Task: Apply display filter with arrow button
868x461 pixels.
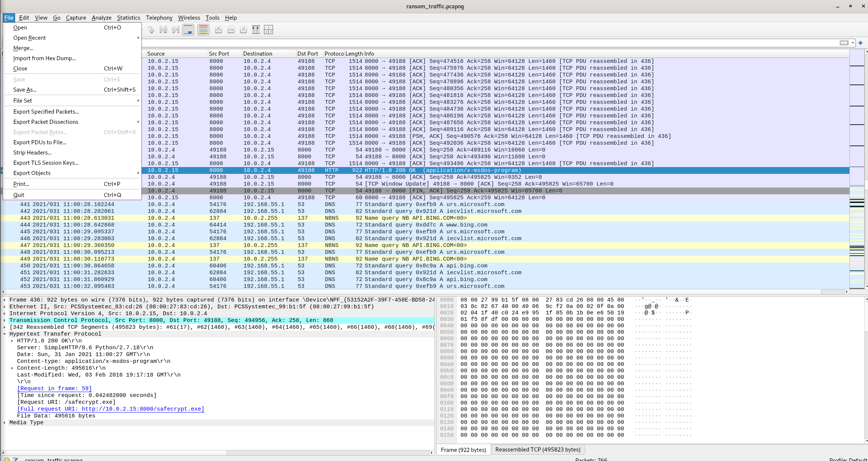Action: pos(844,43)
